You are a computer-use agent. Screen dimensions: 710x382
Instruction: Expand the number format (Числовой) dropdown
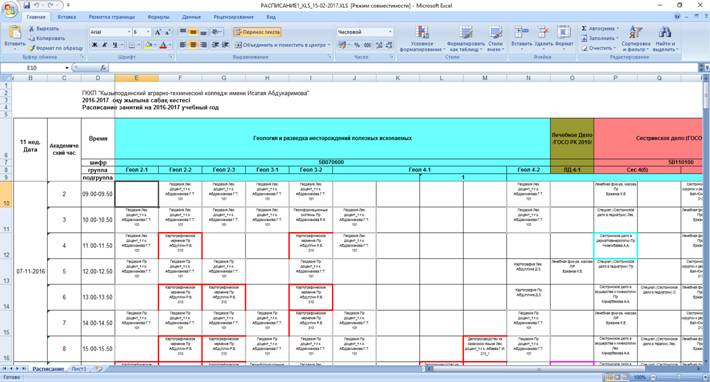[390, 32]
